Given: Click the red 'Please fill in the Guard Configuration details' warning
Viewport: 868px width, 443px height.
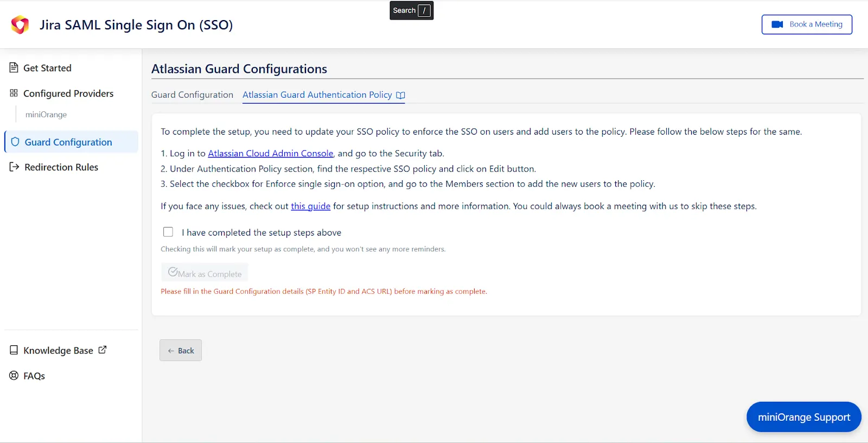Looking at the screenshot, I should click(x=324, y=292).
